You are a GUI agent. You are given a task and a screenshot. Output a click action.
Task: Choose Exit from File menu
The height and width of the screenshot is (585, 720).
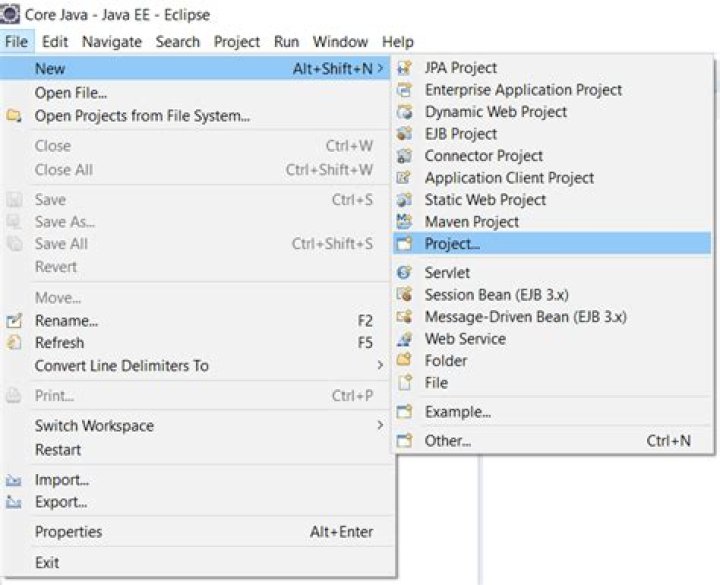coord(197,562)
